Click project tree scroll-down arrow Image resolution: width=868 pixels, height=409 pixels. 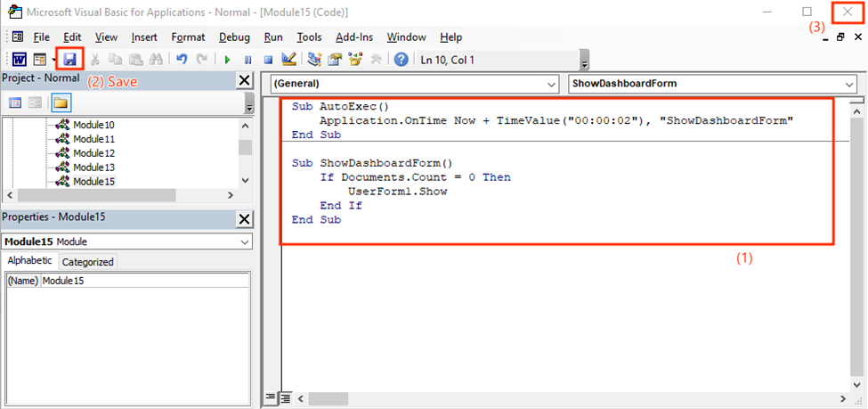[246, 181]
